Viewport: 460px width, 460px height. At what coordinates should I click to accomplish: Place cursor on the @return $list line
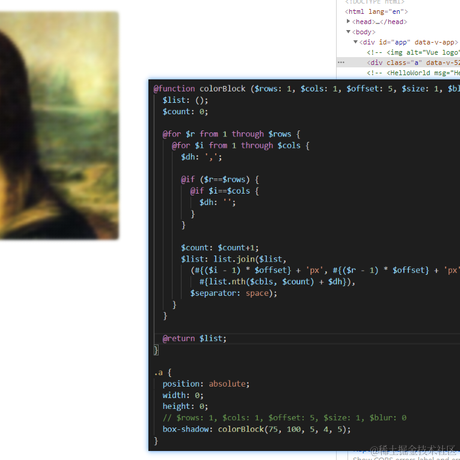tap(194, 338)
